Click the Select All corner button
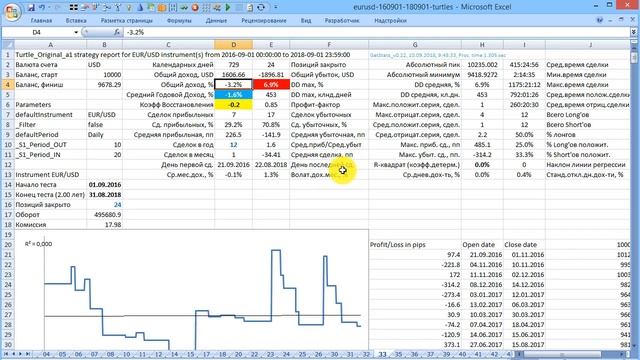Image resolution: width=640 pixels, height=360 pixels. pos(8,44)
